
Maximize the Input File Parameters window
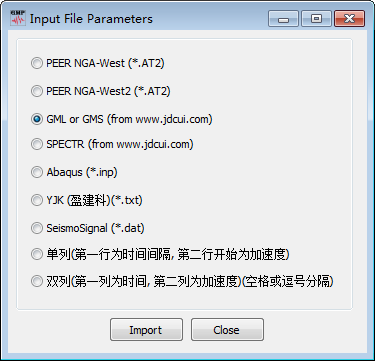tap(316, 19)
